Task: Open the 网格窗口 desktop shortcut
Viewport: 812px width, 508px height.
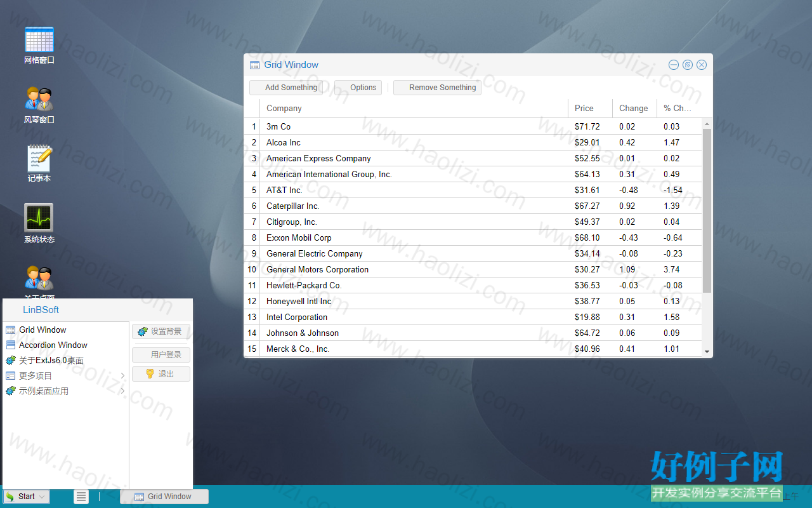Action: [39, 45]
